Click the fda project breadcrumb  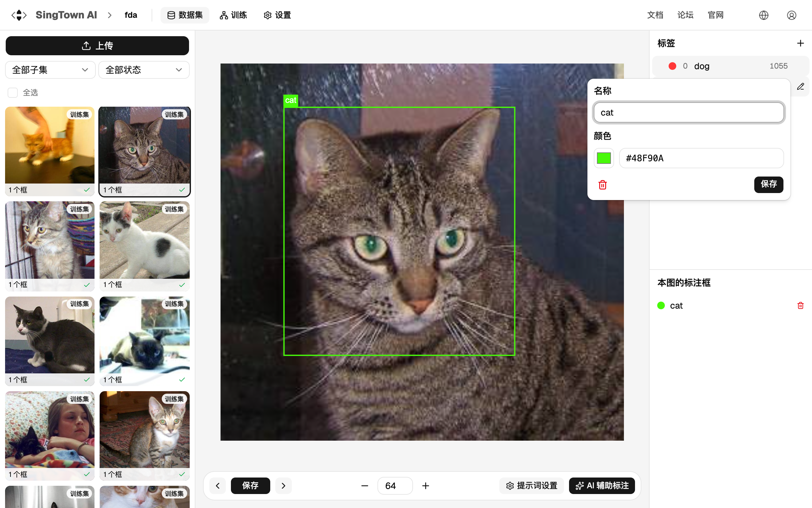click(x=131, y=15)
